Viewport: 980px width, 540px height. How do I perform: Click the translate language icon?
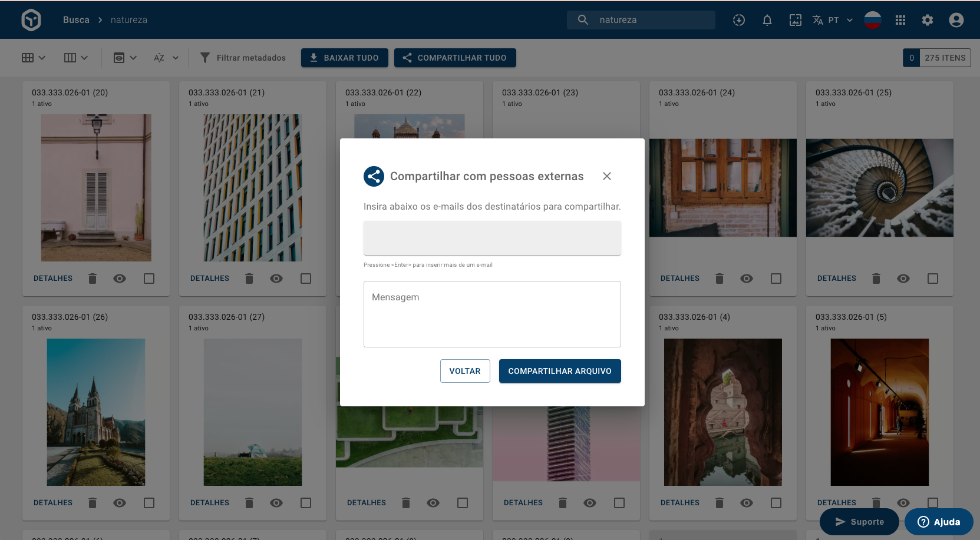[x=818, y=20]
